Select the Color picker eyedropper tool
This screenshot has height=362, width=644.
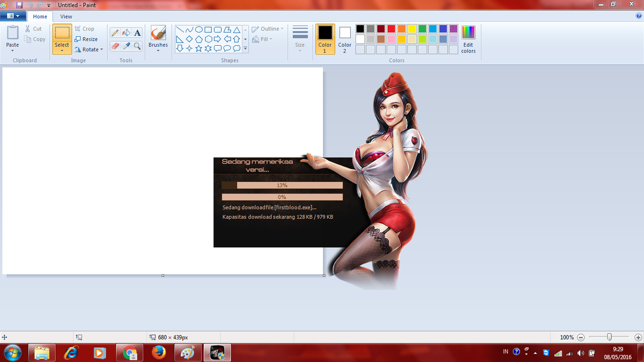(x=126, y=46)
